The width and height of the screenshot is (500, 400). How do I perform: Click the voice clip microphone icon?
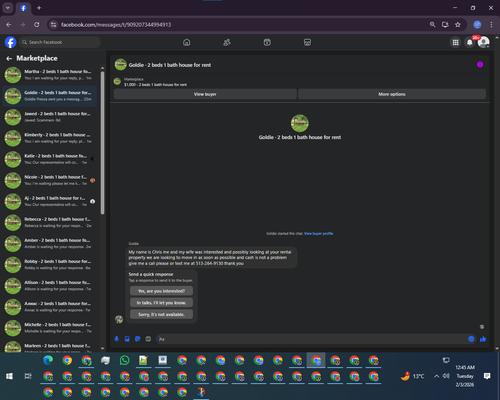[117, 339]
